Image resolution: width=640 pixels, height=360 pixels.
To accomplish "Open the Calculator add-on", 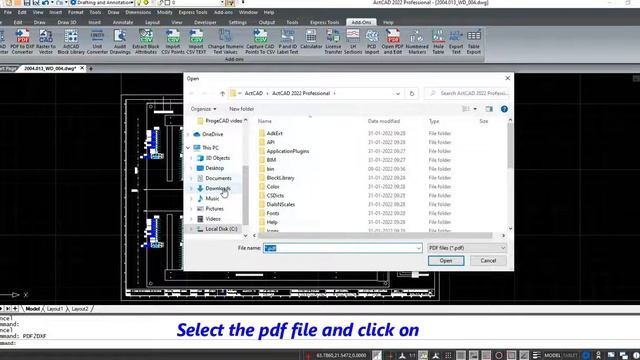I will [311, 40].
